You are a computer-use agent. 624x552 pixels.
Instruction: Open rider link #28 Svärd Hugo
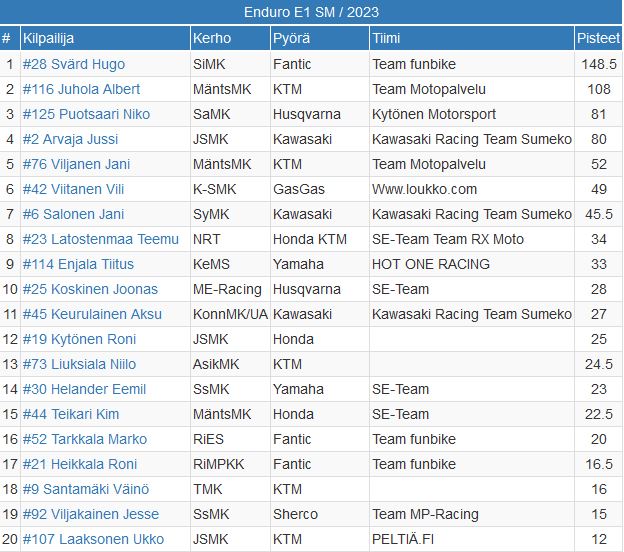point(74,64)
